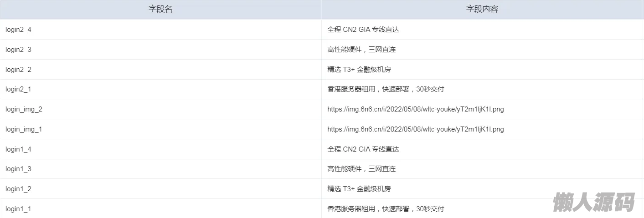The height and width of the screenshot is (218, 644).
Task: Select the login1_1 field name cell
Action: point(18,209)
